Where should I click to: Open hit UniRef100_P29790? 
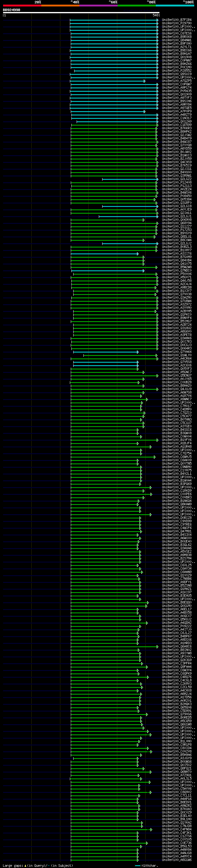[x=177, y=23]
